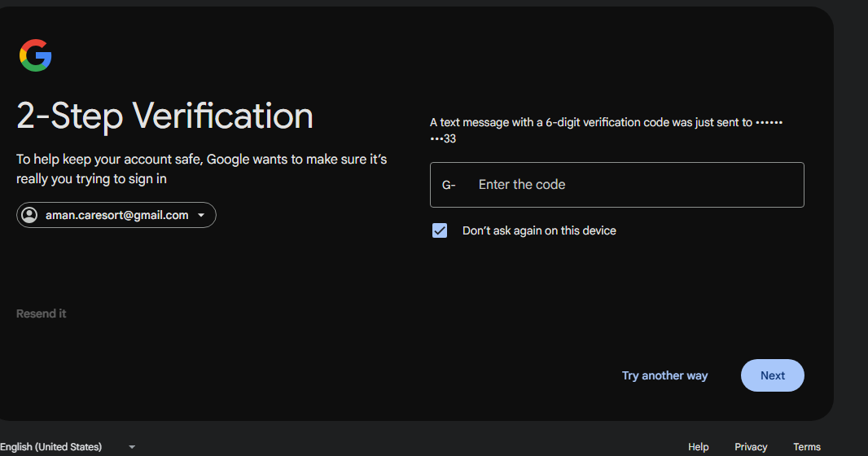Open the Terms link in the footer

807,446
